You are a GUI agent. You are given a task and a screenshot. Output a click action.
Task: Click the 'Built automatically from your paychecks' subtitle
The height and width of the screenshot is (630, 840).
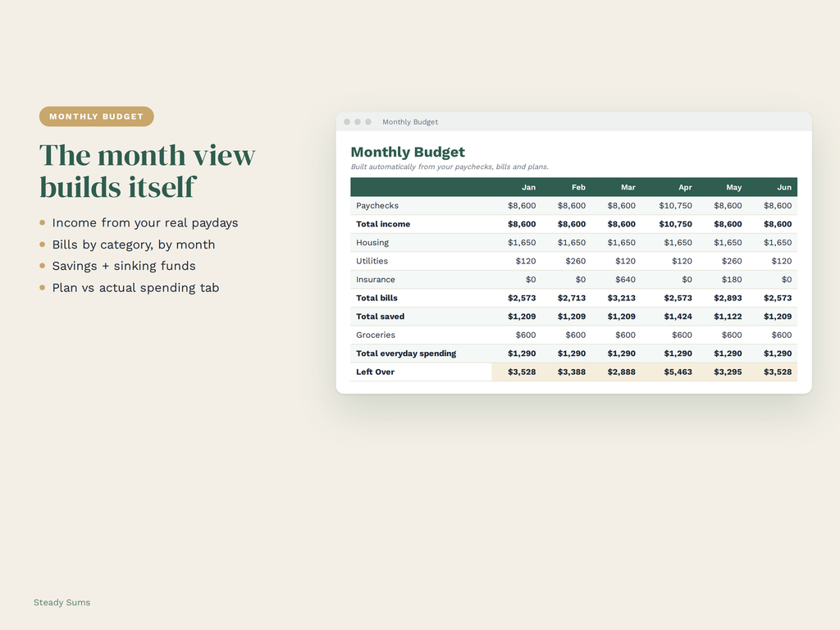click(x=450, y=167)
